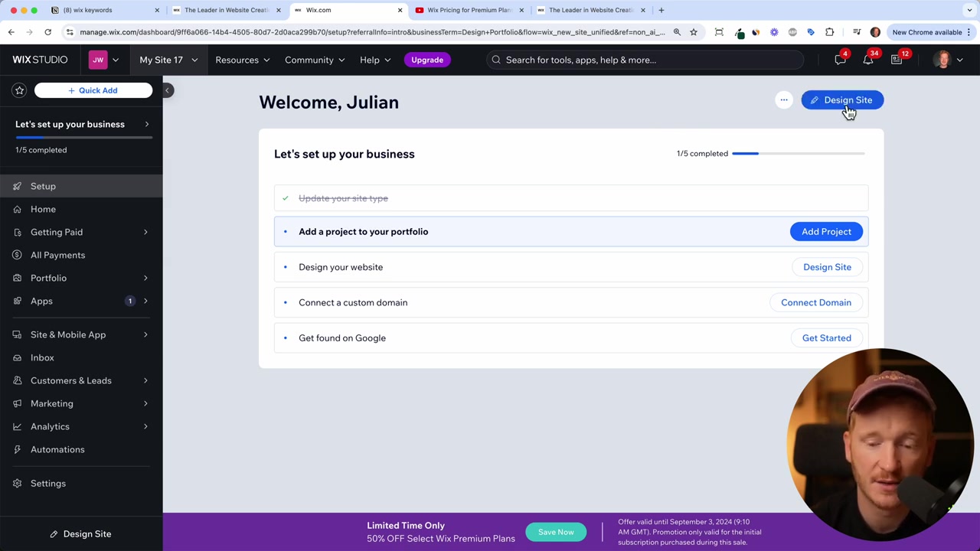Open the tab search dropdown arrow

[969, 10]
